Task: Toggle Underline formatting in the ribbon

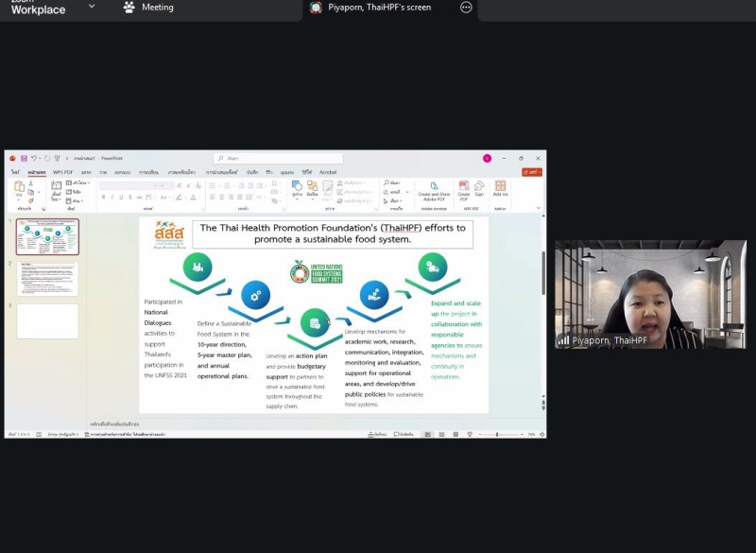Action: (120, 197)
